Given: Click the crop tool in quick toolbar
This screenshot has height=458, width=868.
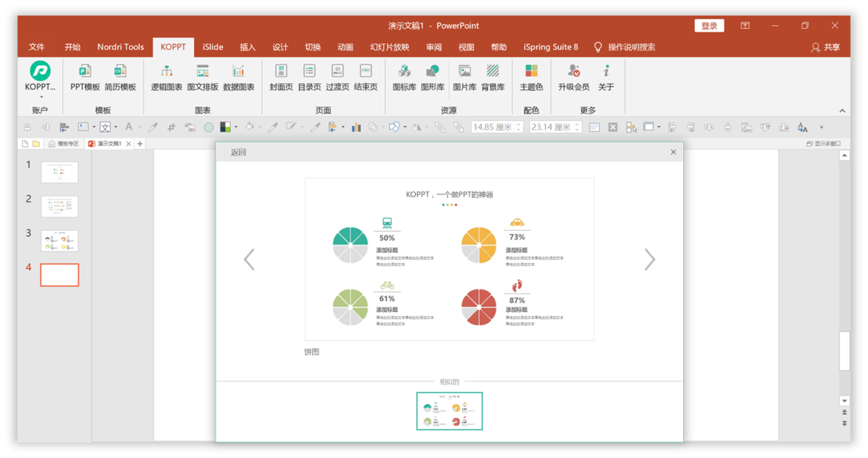Looking at the screenshot, I should [171, 127].
